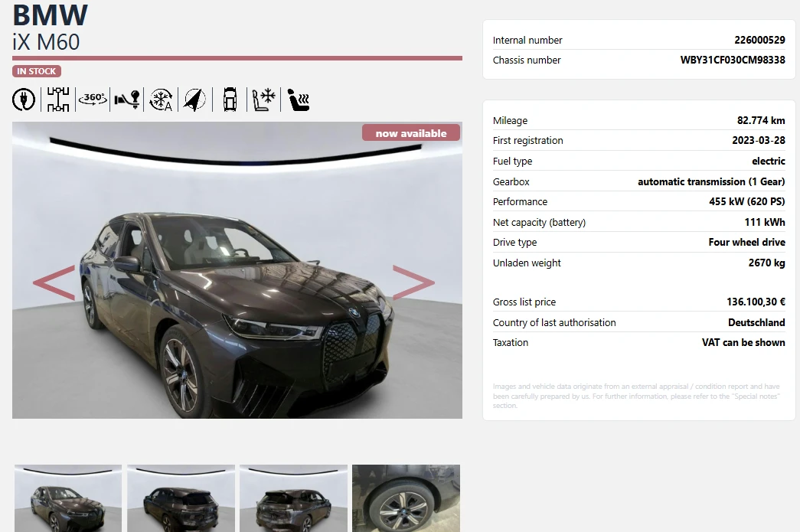Click the 'now available' label

pyautogui.click(x=411, y=133)
